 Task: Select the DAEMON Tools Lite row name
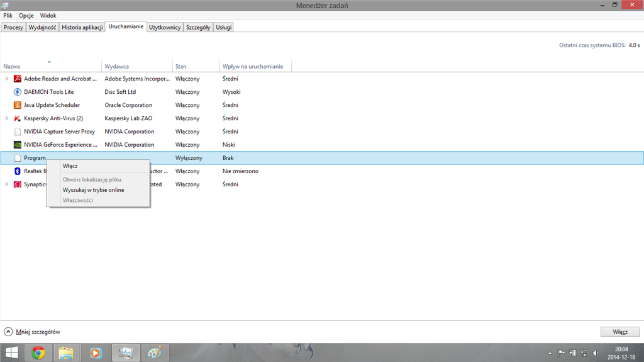point(49,92)
